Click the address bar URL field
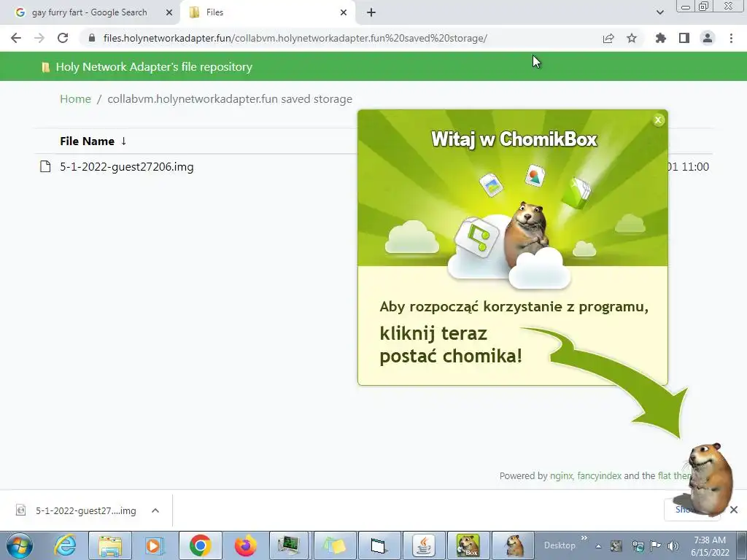This screenshot has height=560, width=747. [295, 38]
